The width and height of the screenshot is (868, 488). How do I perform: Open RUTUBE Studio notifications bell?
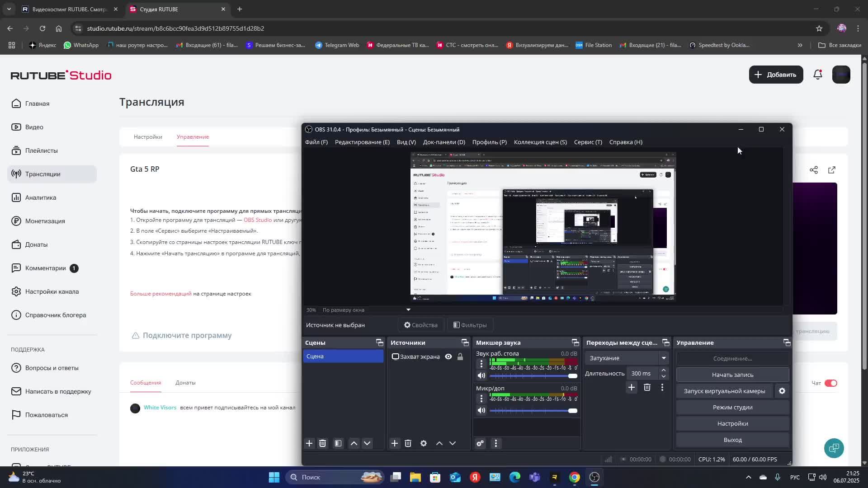pos(818,75)
